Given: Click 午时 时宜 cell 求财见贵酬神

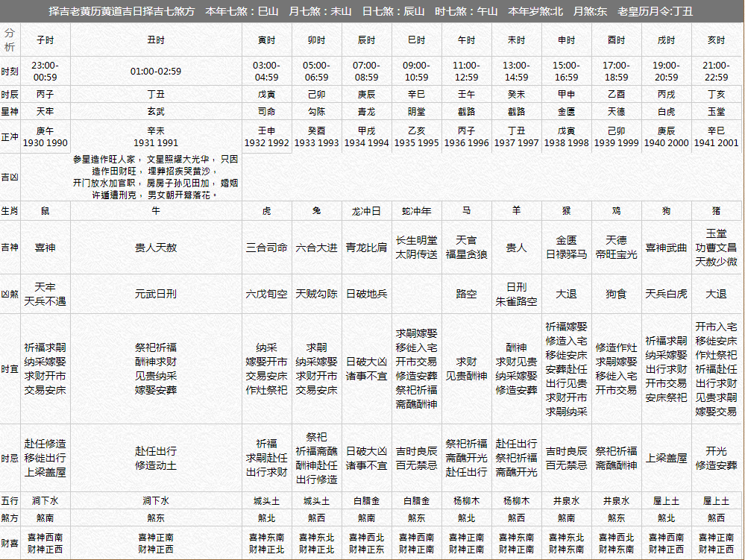Looking at the screenshot, I should coord(467,369).
